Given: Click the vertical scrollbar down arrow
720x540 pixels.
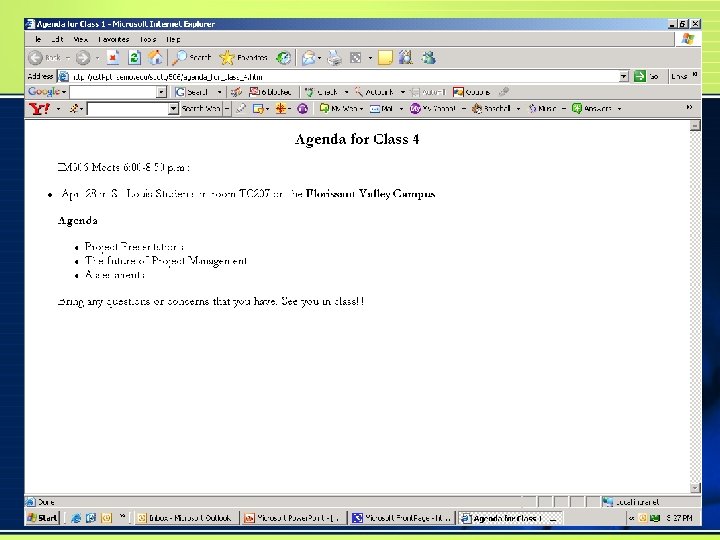Looking at the screenshot, I should click(695, 488).
